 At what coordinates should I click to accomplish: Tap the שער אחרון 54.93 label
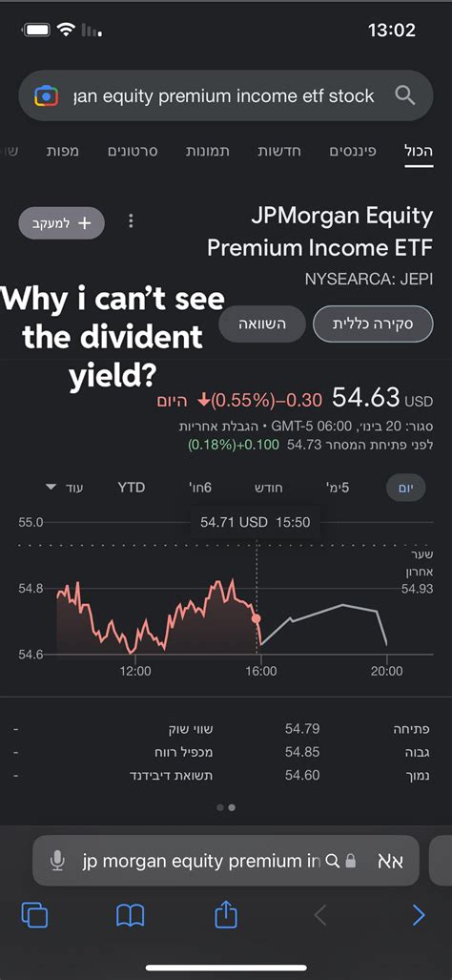click(x=418, y=572)
